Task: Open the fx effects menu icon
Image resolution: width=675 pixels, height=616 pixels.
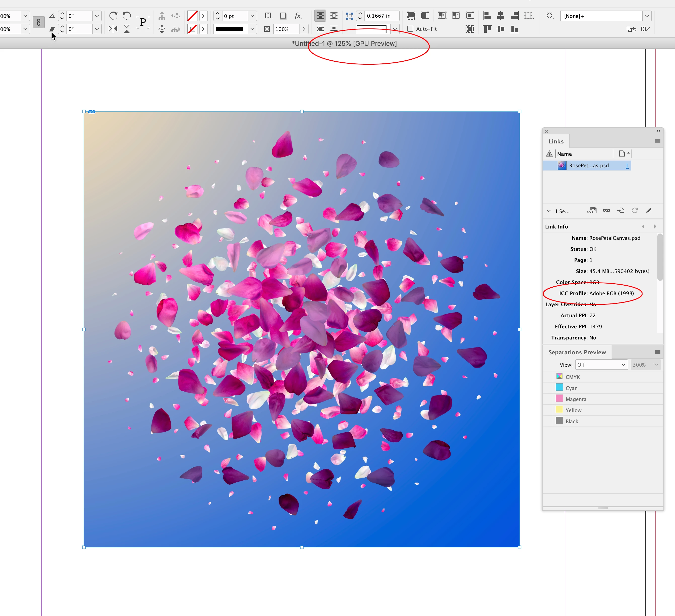Action: click(298, 15)
